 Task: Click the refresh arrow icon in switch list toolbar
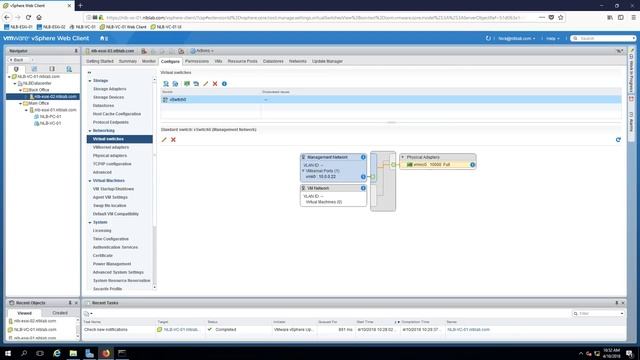pos(196,84)
